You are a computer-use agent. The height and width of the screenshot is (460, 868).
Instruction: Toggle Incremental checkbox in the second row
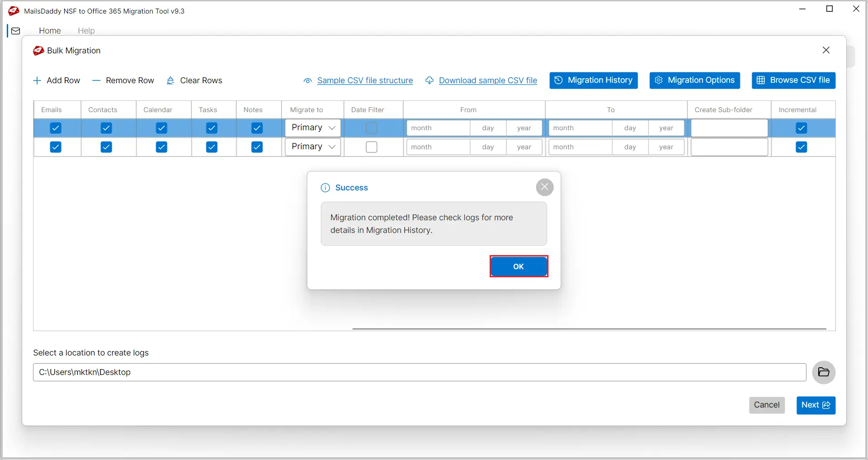801,147
